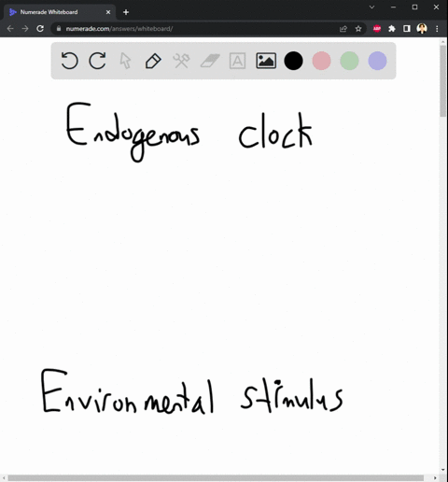Activate the text box tool
The height and width of the screenshot is (482, 448).
pos(237,61)
